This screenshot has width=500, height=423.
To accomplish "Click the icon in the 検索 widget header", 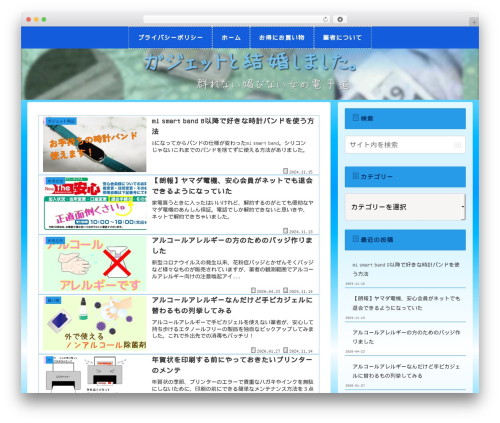I will [x=356, y=118].
